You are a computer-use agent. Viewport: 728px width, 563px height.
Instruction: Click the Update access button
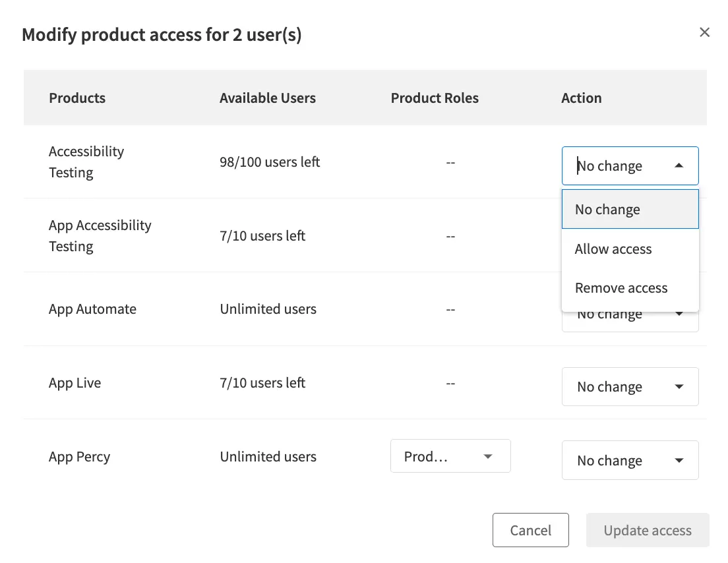pyautogui.click(x=647, y=531)
